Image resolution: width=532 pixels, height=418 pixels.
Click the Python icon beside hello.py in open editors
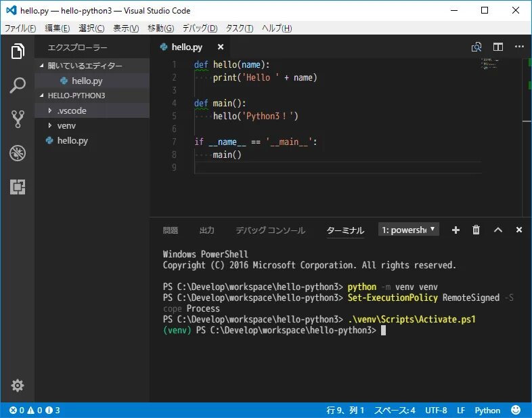tap(64, 81)
